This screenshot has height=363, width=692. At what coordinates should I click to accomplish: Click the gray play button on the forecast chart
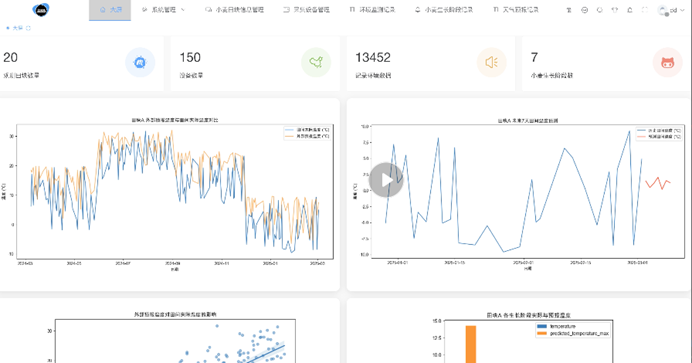click(x=386, y=180)
